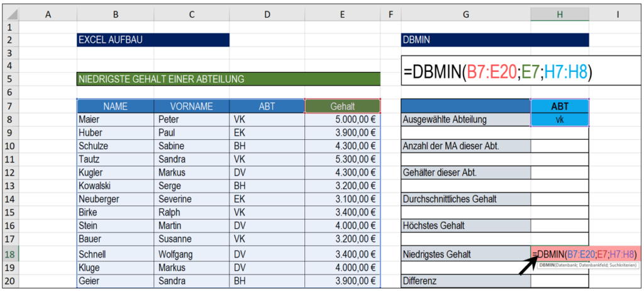Select row 2 header

pos(10,40)
